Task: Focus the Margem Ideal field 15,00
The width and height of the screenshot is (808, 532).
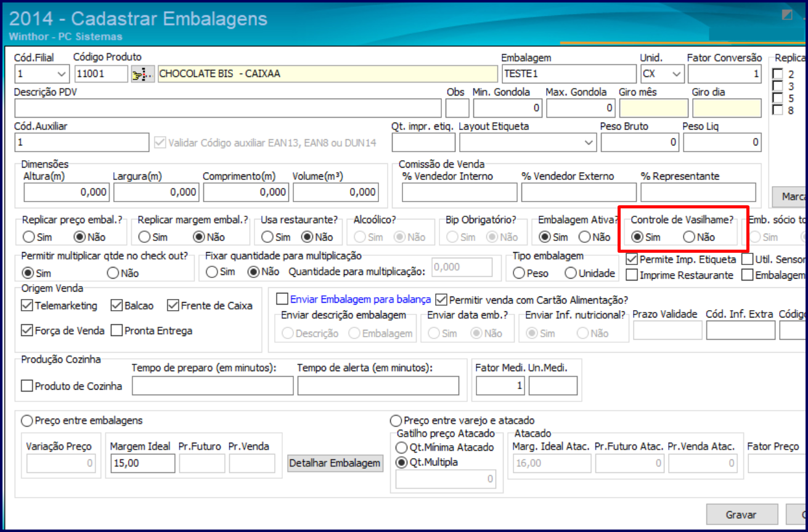Action: click(x=142, y=464)
